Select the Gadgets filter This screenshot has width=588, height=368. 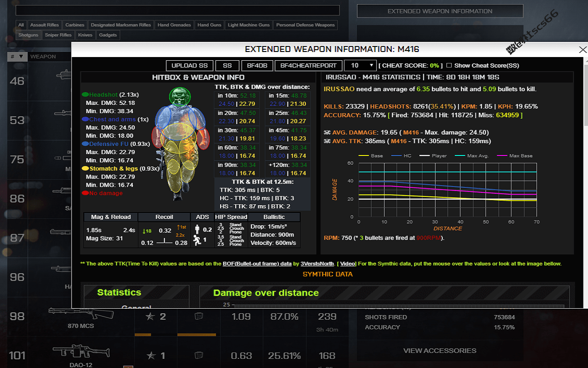[108, 35]
